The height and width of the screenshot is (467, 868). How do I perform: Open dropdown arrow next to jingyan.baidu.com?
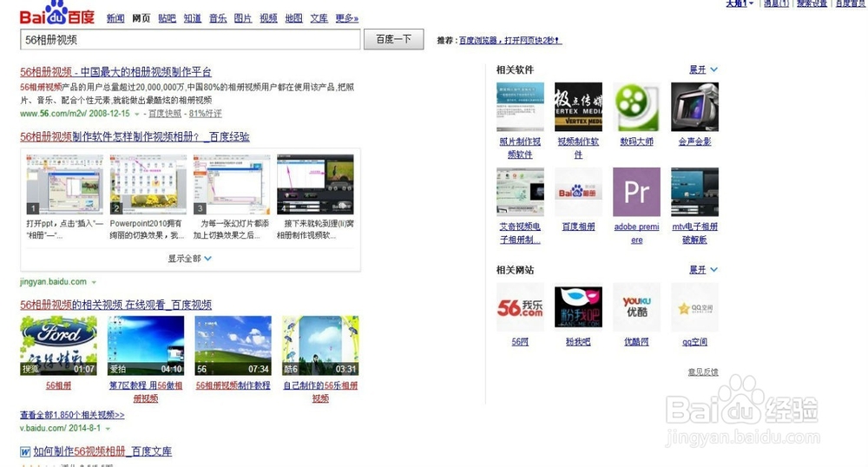(94, 282)
